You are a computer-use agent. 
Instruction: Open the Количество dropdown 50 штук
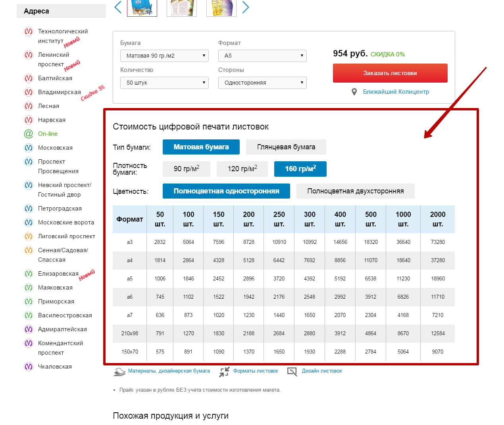click(164, 83)
